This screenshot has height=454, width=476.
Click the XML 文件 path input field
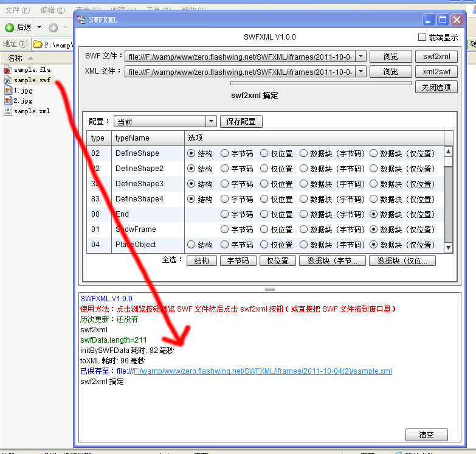240,71
